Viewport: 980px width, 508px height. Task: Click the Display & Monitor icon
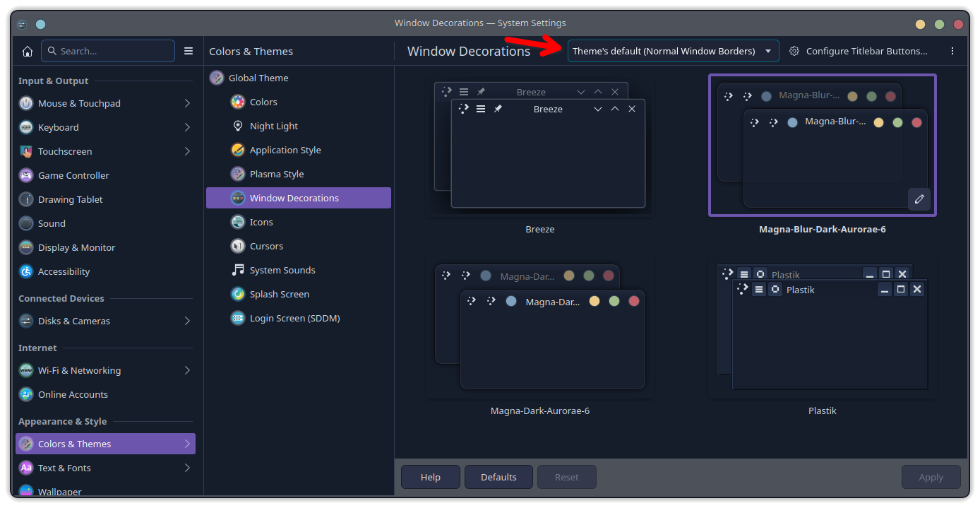point(26,247)
